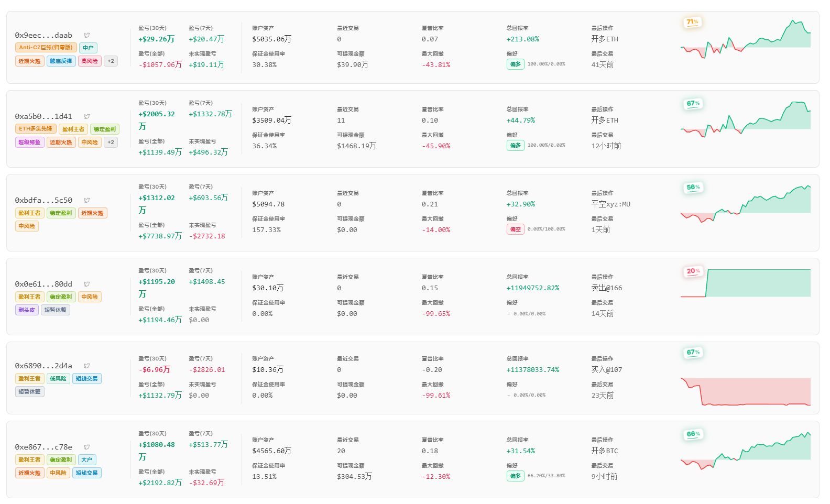Click Twitter icon next to 0x6890...2d4a
The image size is (830, 504).
tap(87, 366)
